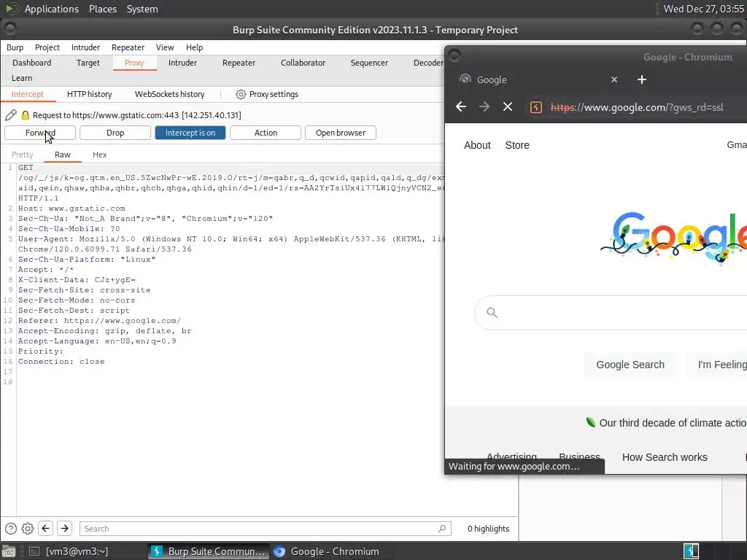Click the pencil edit icon beside request URL
Screen dimensions: 747x560
click(x=10, y=114)
